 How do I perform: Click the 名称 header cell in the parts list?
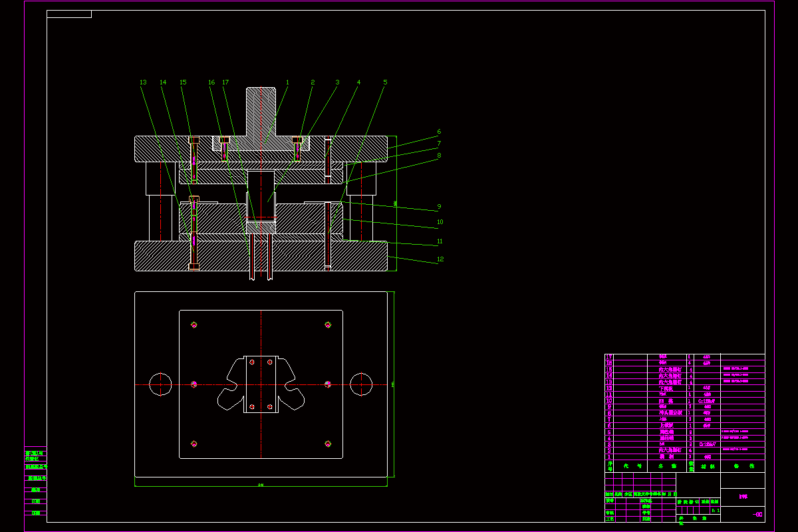pos(667,466)
